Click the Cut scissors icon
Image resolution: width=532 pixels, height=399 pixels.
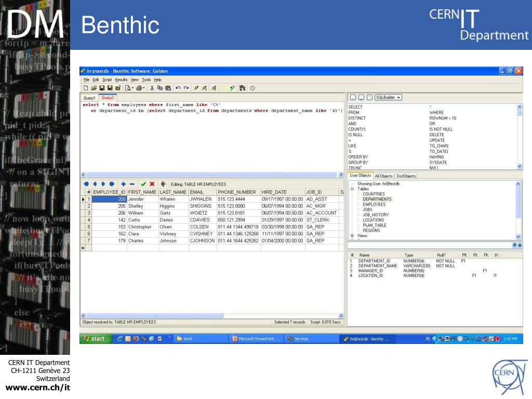(152, 88)
